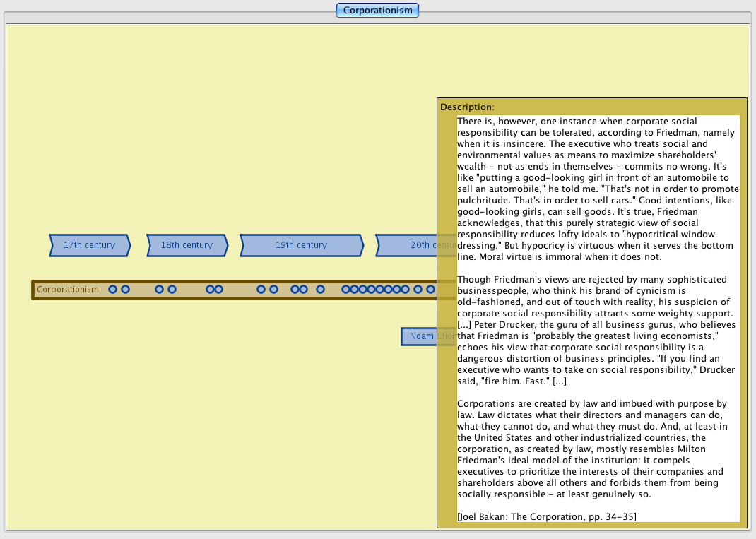Click the second event dot on Corporationism timeline
The image size is (756, 539).
coord(125,290)
